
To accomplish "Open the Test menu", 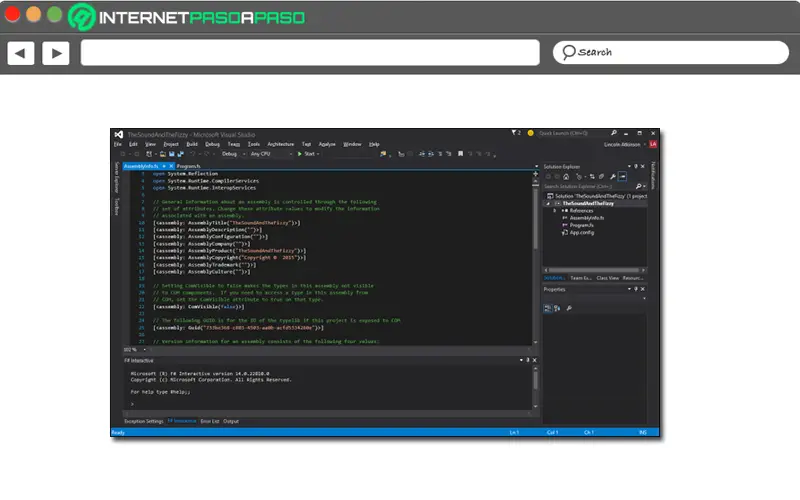I will (x=306, y=144).
